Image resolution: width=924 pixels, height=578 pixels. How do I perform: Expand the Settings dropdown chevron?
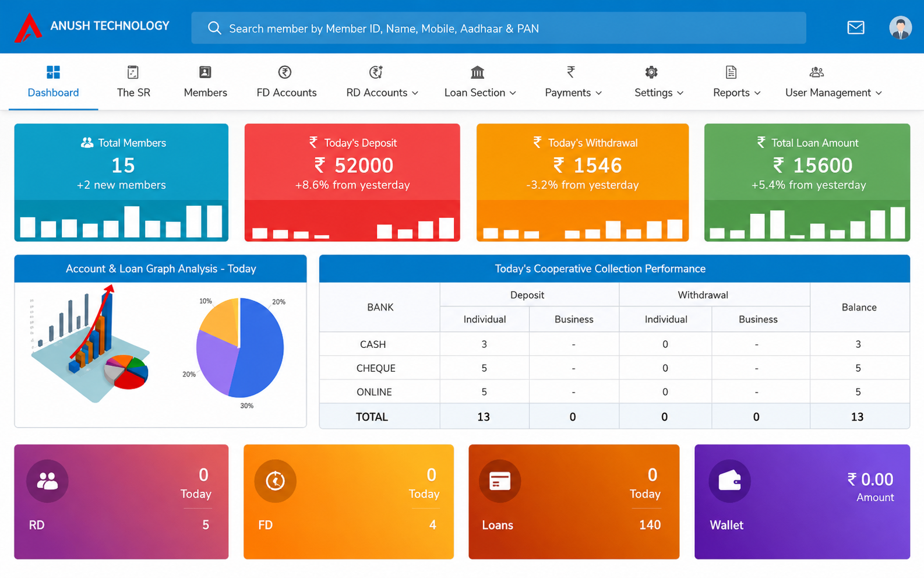coord(680,93)
